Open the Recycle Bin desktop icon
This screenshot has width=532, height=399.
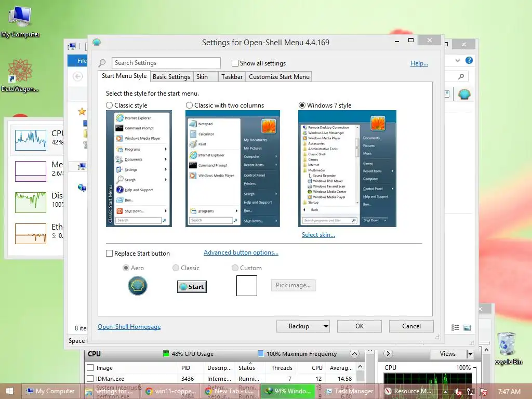pyautogui.click(x=507, y=348)
